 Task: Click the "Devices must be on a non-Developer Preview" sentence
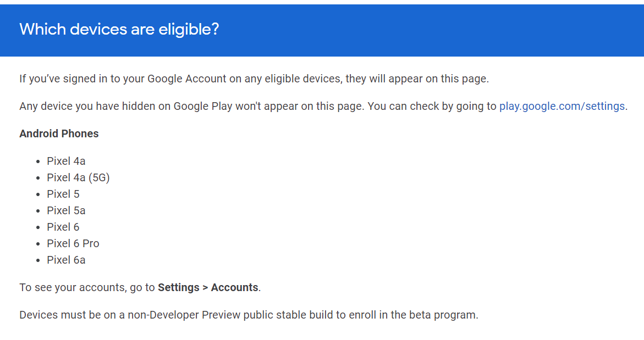tap(249, 315)
